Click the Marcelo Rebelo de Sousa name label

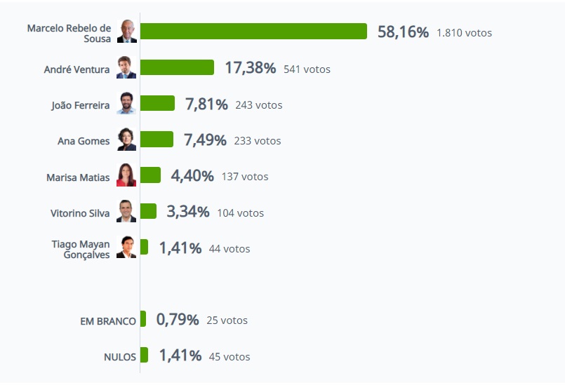tap(69, 33)
